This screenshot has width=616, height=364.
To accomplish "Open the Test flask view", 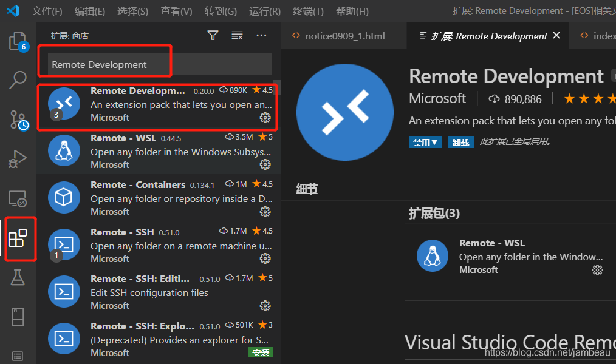I will click(x=18, y=277).
